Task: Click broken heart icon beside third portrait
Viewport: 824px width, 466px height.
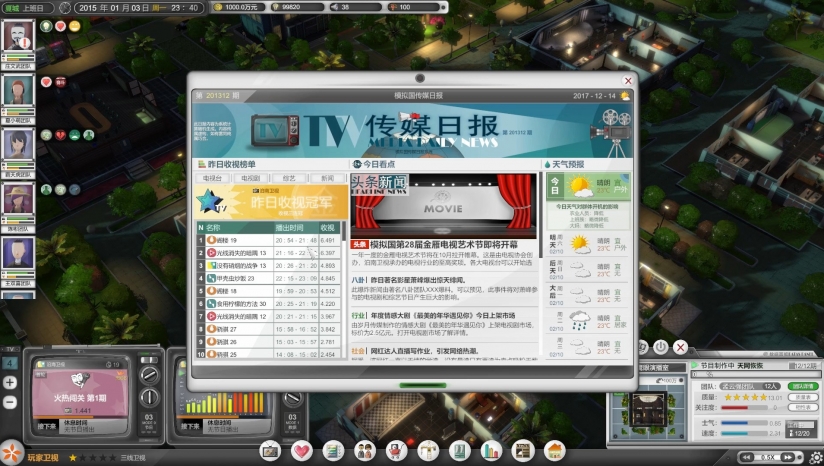Action: pyautogui.click(x=60, y=135)
